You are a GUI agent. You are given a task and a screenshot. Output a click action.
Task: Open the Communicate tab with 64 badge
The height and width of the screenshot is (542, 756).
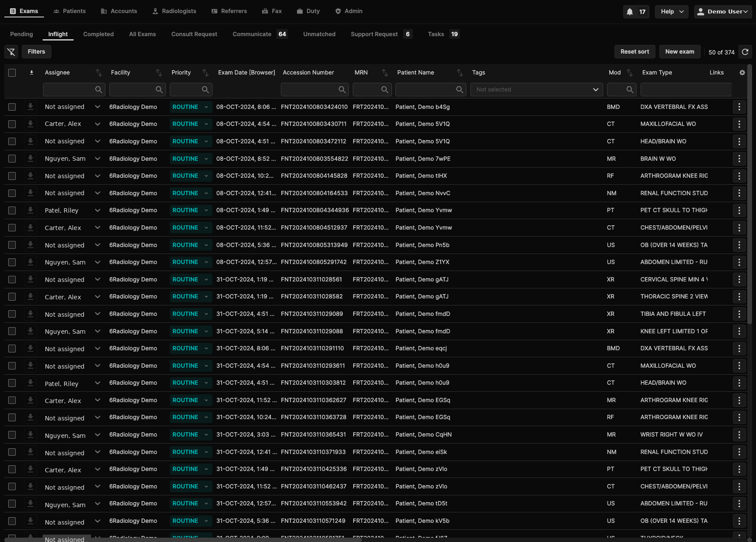click(260, 34)
